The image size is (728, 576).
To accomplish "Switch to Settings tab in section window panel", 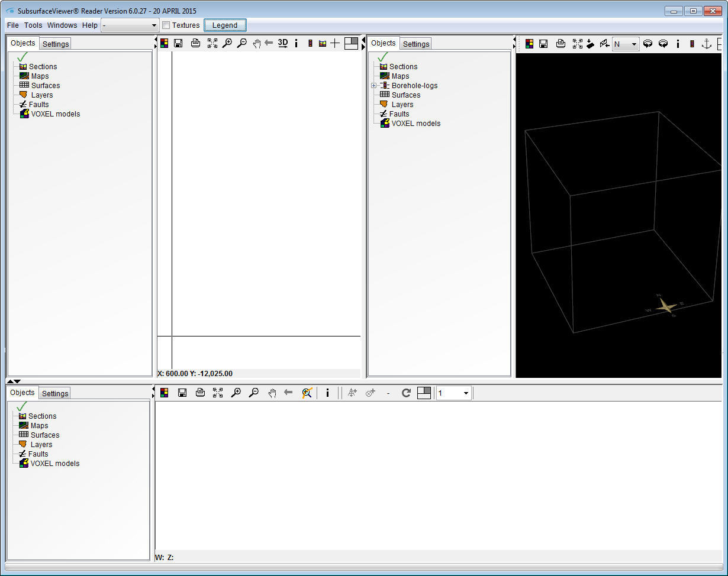I will 55,393.
